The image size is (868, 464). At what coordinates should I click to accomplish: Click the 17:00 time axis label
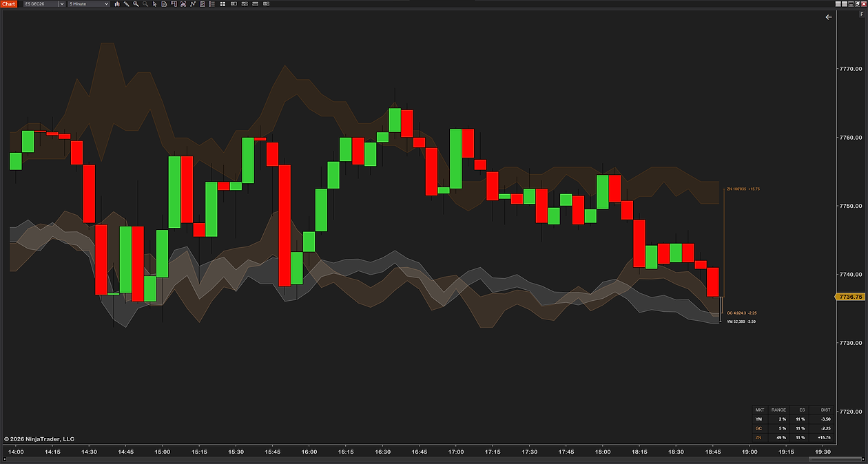[456, 452]
